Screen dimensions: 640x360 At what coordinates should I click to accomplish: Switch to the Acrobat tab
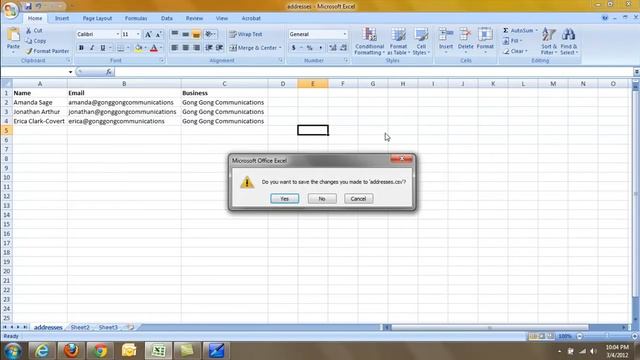[x=251, y=18]
